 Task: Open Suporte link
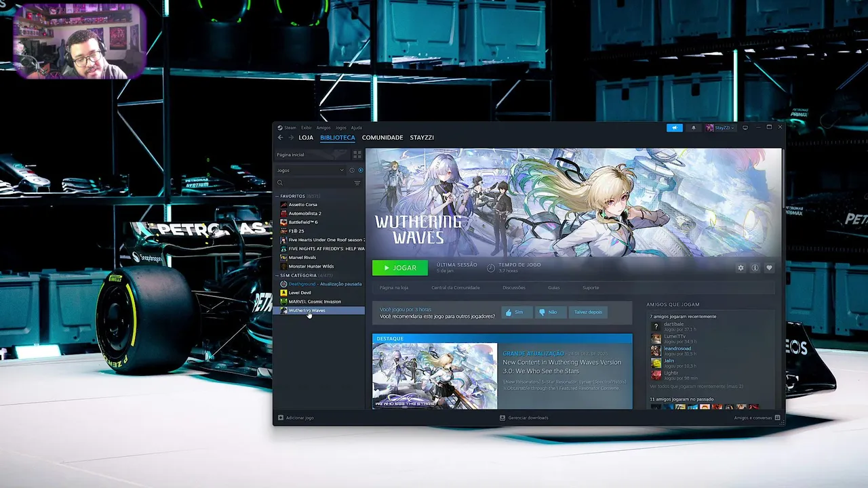tap(591, 287)
